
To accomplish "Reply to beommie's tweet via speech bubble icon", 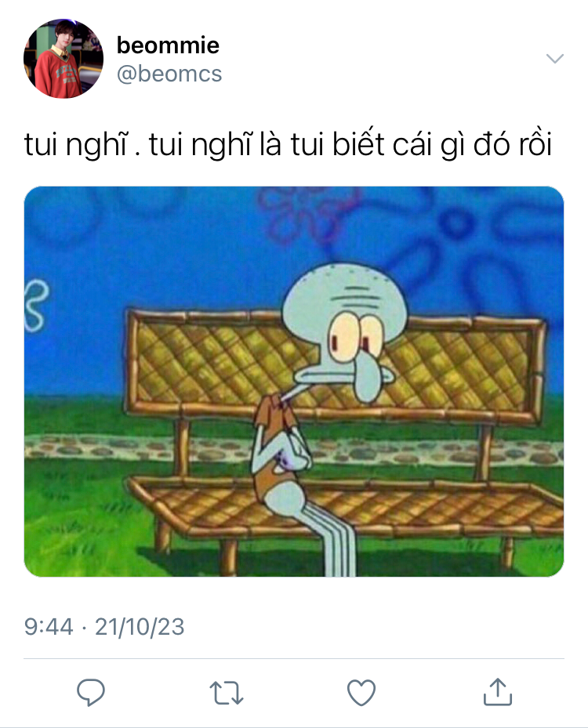I will (x=91, y=692).
